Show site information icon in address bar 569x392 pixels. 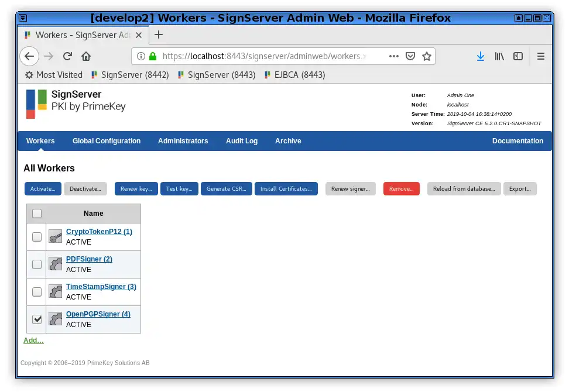141,56
